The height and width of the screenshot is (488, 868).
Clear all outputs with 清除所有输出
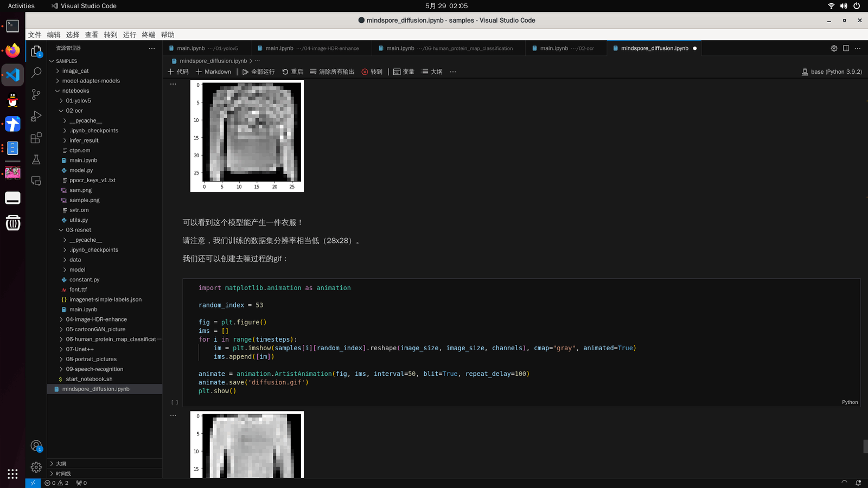[332, 72]
